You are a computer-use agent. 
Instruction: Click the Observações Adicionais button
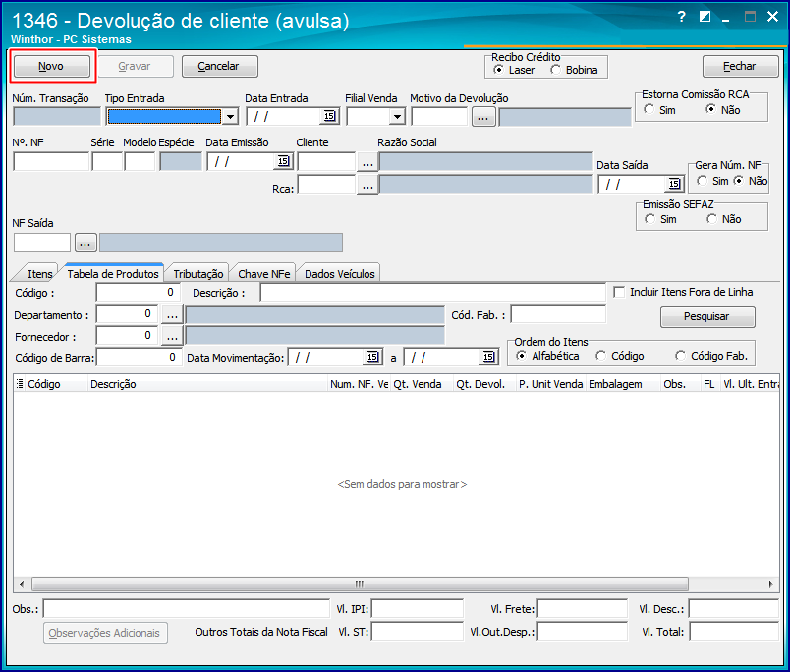coord(105,632)
